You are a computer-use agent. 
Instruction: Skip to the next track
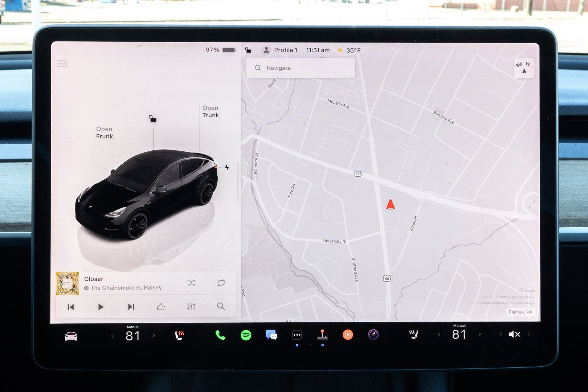(131, 307)
